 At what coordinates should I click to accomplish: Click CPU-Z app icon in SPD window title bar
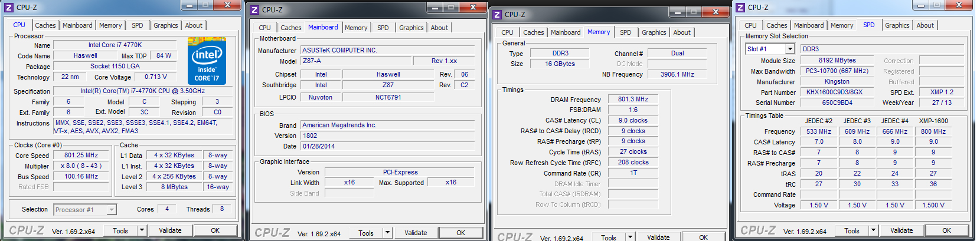point(740,7)
